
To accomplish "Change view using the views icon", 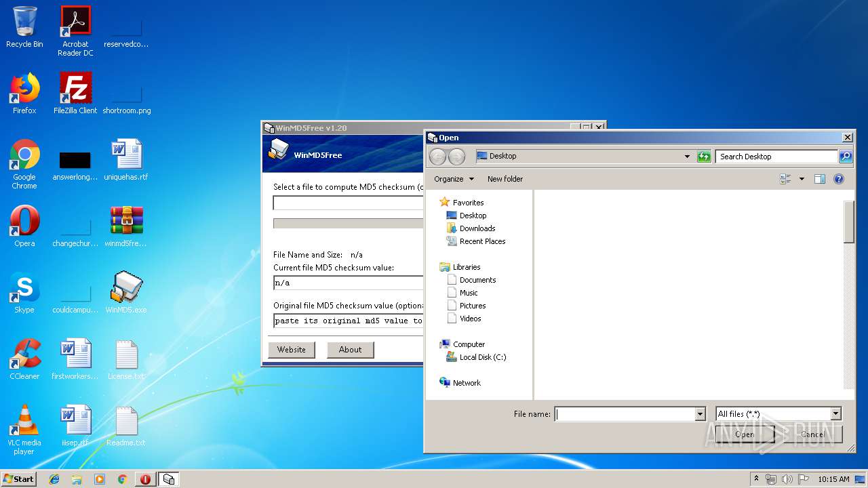I will pos(786,179).
